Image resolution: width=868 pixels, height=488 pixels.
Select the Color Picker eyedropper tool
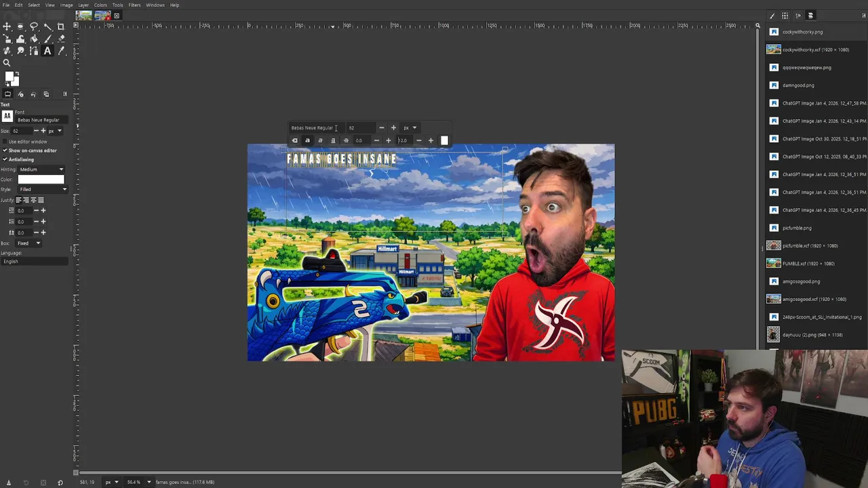[60, 51]
